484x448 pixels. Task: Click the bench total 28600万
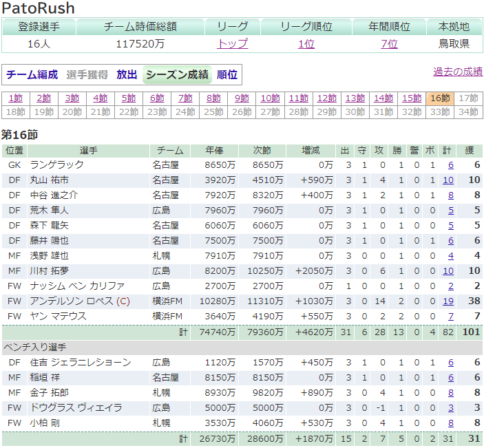click(x=265, y=439)
